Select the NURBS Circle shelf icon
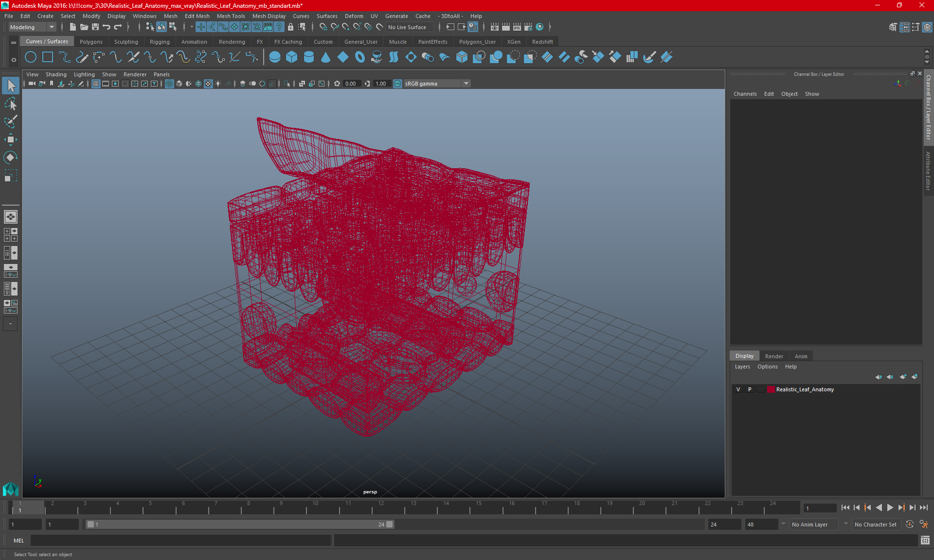The width and height of the screenshot is (934, 560). point(31,57)
